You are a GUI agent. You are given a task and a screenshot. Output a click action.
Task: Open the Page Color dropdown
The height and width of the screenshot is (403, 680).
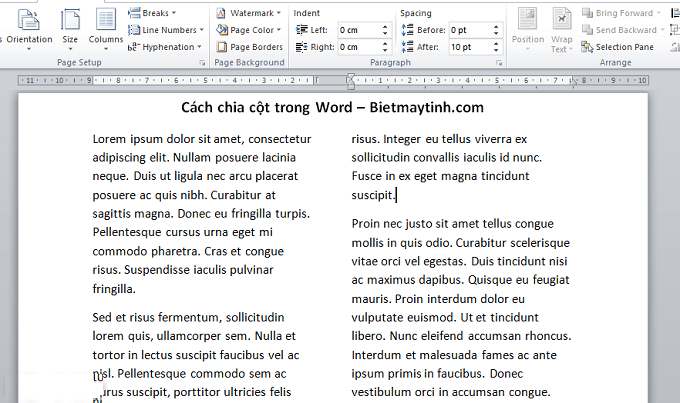click(248, 30)
